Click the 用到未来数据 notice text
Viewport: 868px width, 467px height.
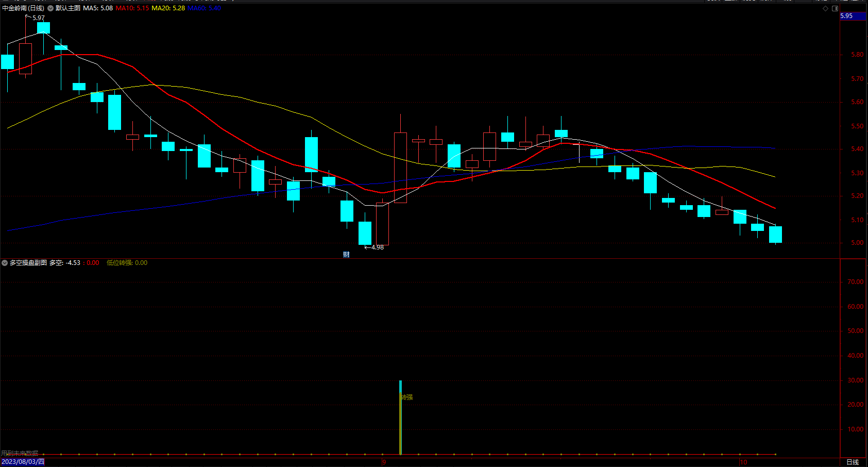[20, 454]
